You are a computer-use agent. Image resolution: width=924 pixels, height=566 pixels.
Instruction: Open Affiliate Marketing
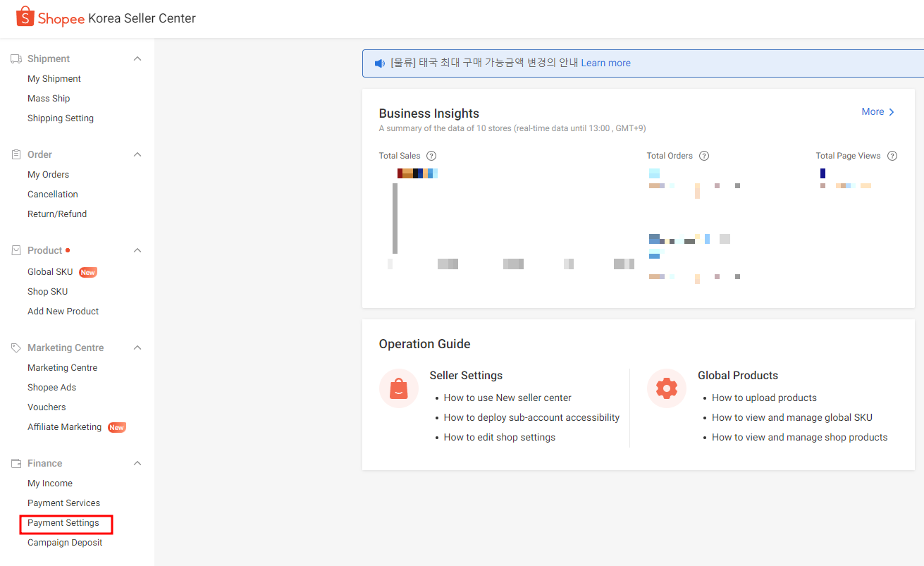pos(65,427)
